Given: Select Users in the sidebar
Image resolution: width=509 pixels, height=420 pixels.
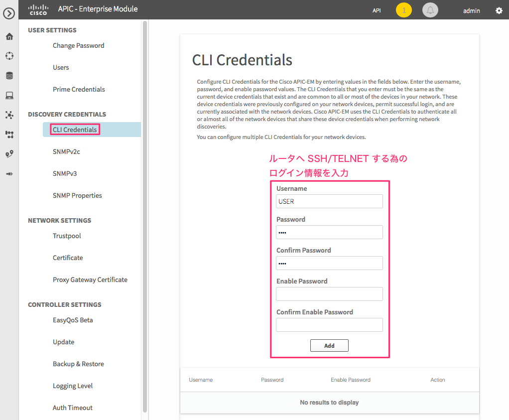Looking at the screenshot, I should (x=61, y=68).
